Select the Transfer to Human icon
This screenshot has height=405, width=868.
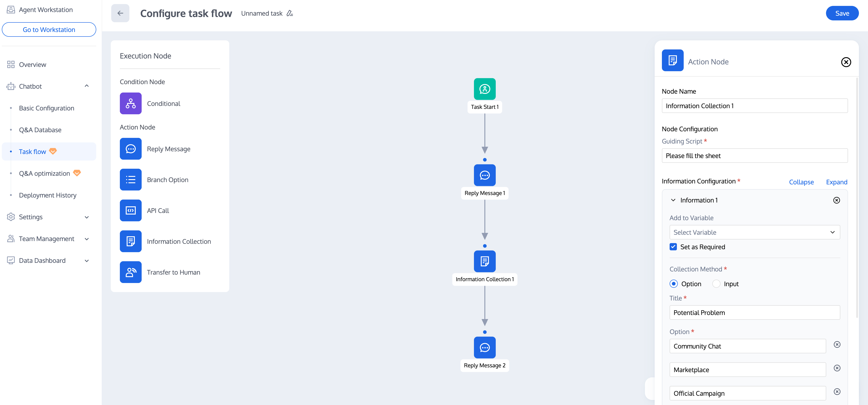point(130,272)
